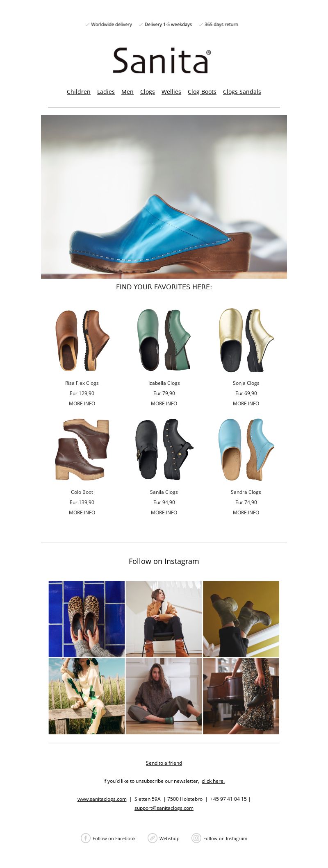The image size is (328, 868).
Task: Click the Webshop link icon
Action: click(153, 838)
